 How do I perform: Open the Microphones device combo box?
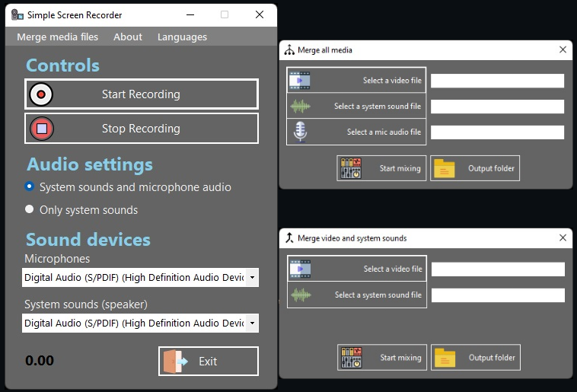(140, 278)
